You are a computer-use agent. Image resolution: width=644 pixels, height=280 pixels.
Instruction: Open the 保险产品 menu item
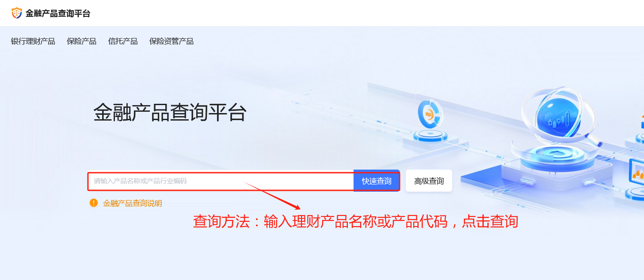click(82, 41)
